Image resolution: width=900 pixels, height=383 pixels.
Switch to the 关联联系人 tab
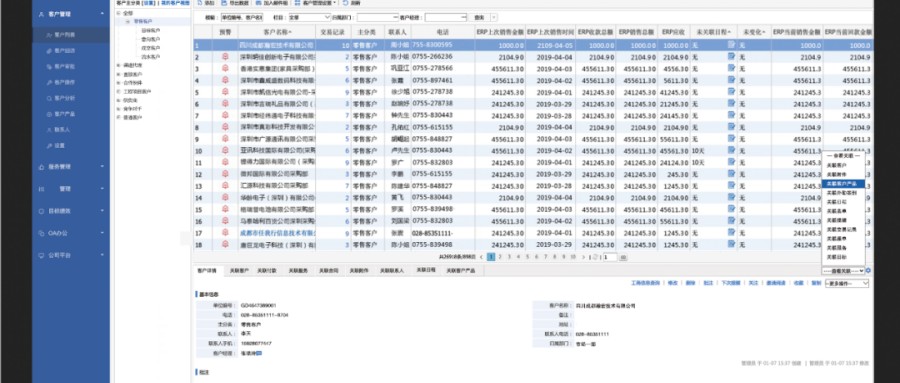point(392,270)
